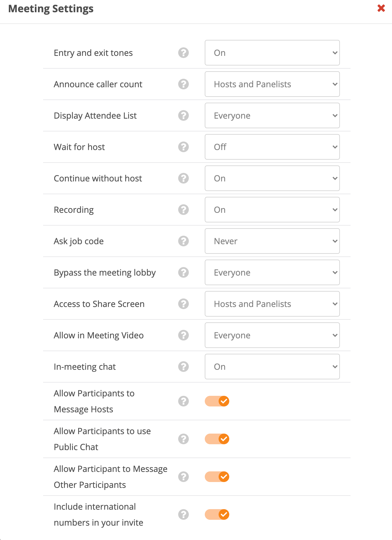
Task: View help for Continue without host
Action: point(184,178)
